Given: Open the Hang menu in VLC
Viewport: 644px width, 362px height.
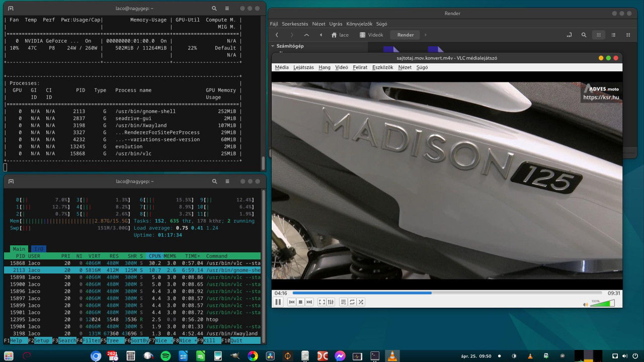Looking at the screenshot, I should [325, 67].
